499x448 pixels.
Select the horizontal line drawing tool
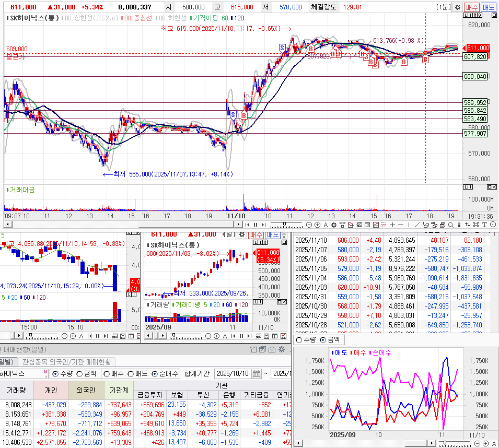point(401,225)
